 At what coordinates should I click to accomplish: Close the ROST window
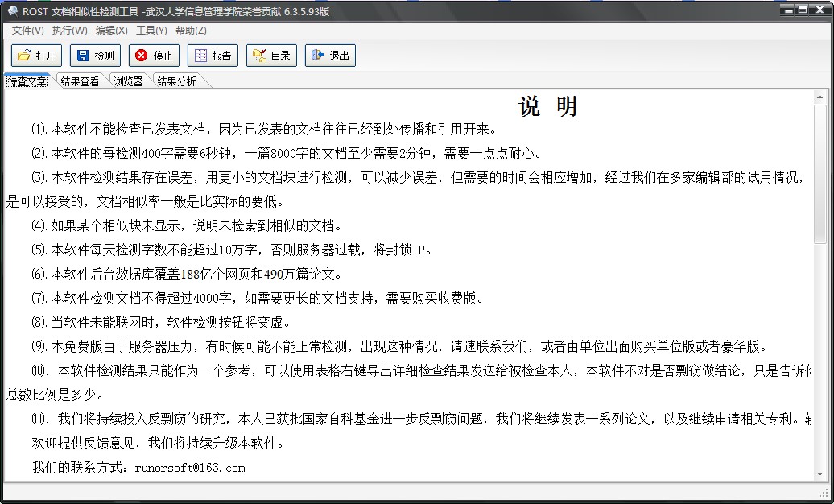pos(820,10)
